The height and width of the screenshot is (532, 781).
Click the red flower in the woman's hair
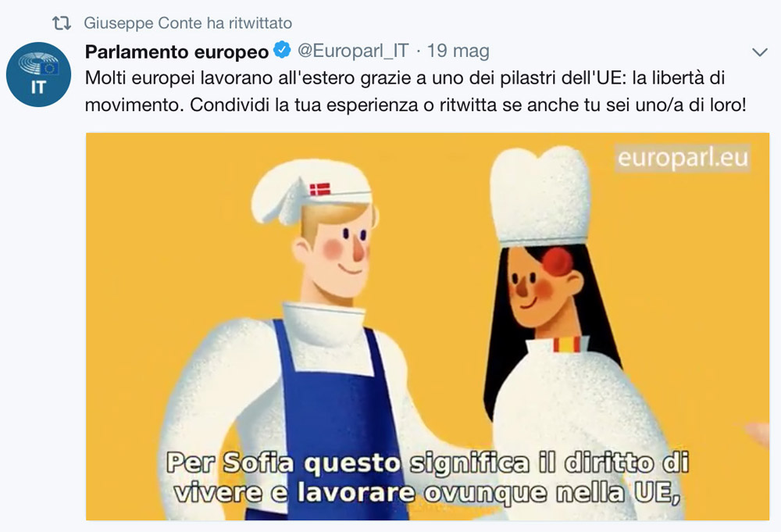[558, 262]
